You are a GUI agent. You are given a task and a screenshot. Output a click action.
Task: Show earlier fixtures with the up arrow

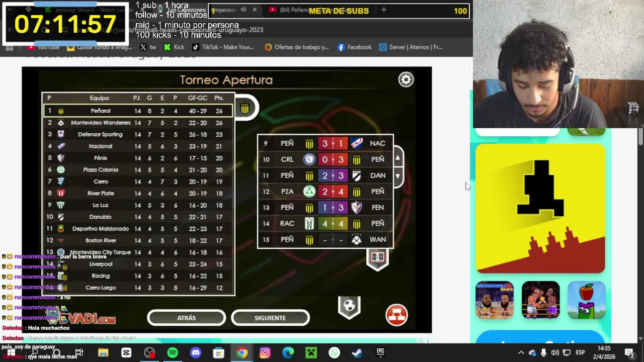pyautogui.click(x=397, y=158)
